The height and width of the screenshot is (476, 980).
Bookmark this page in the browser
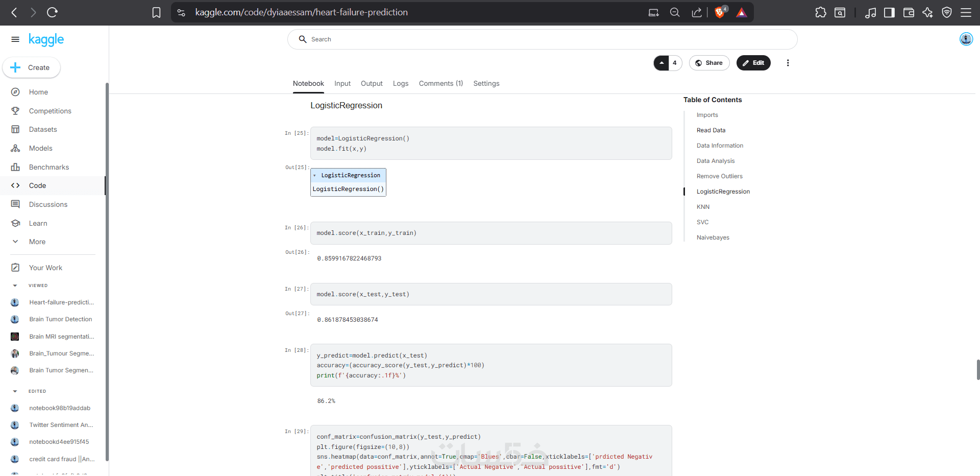coord(157,12)
